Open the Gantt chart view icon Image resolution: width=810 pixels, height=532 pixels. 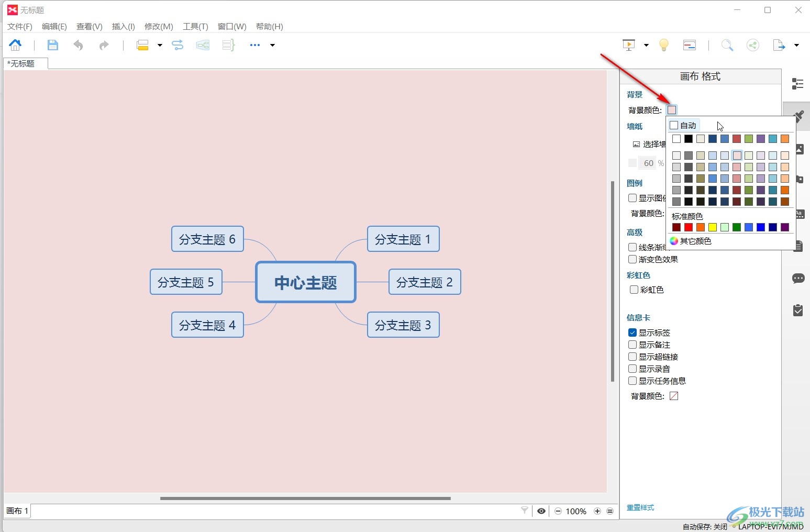point(690,45)
